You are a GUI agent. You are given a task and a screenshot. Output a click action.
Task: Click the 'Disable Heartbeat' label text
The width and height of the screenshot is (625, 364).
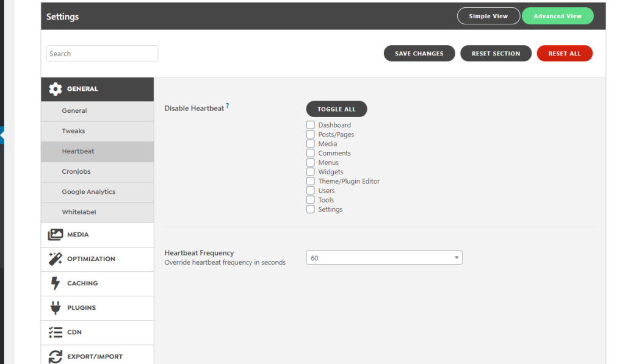click(x=194, y=109)
